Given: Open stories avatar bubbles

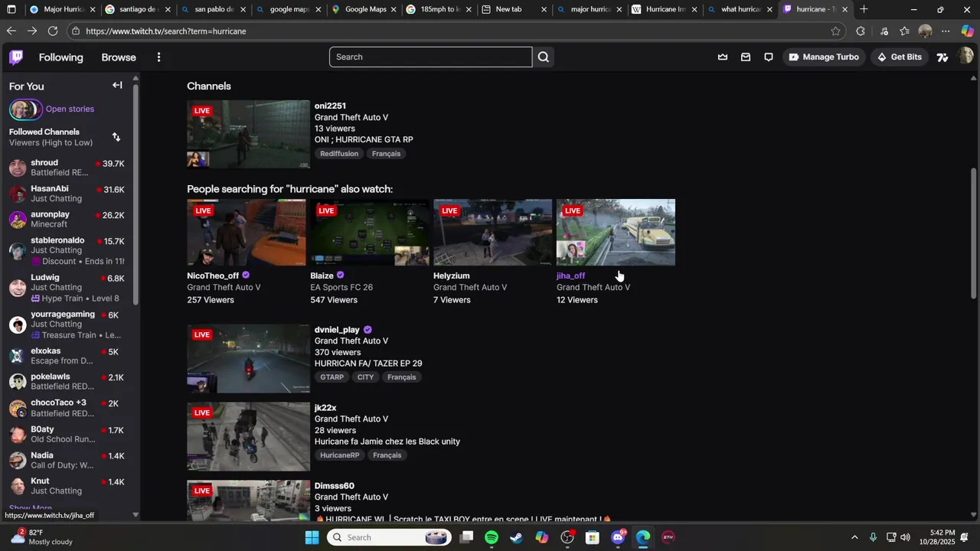Looking at the screenshot, I should (x=24, y=109).
